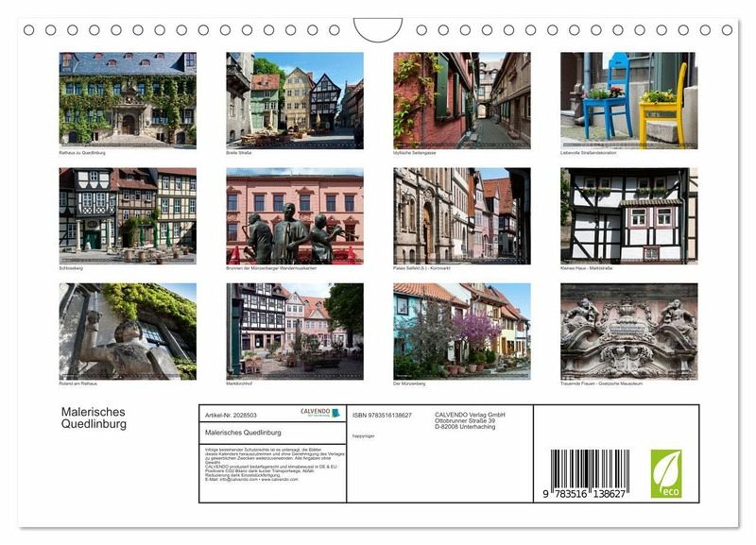The image size is (756, 545).
Task: Click 'Artikel-Nr. 2028503' text
Action: 231,416
